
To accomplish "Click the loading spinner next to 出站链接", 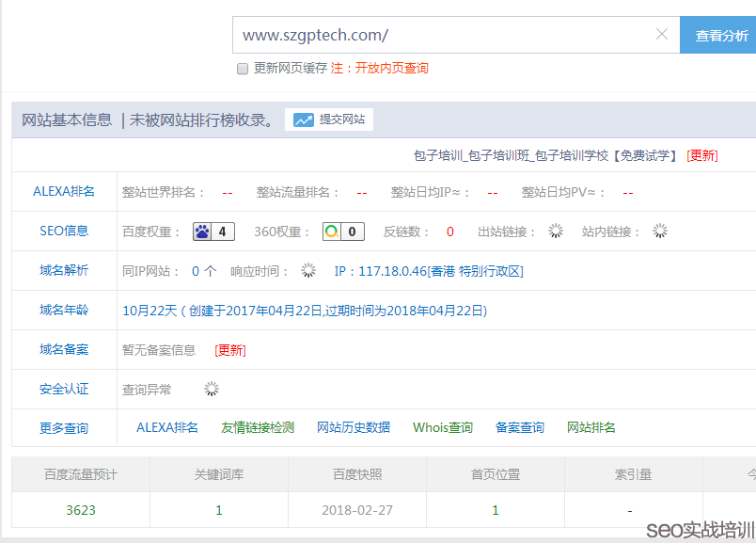I will [556, 232].
